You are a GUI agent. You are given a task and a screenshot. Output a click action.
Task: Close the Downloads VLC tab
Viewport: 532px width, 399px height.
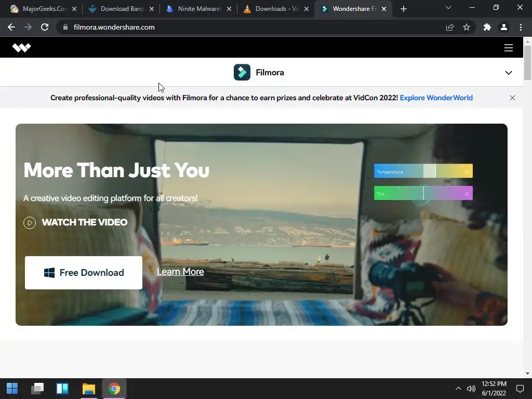pyautogui.click(x=307, y=9)
